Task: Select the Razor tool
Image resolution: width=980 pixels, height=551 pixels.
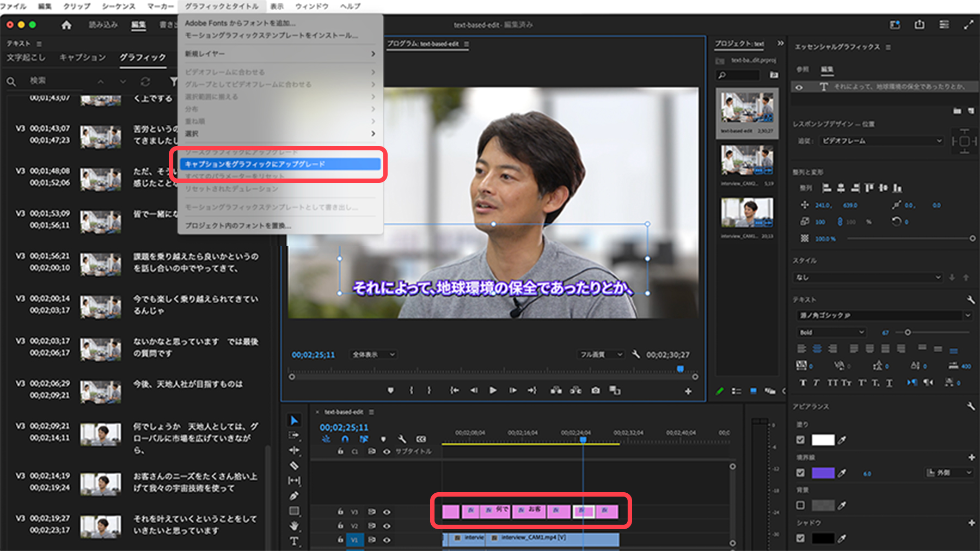Action: point(294,466)
